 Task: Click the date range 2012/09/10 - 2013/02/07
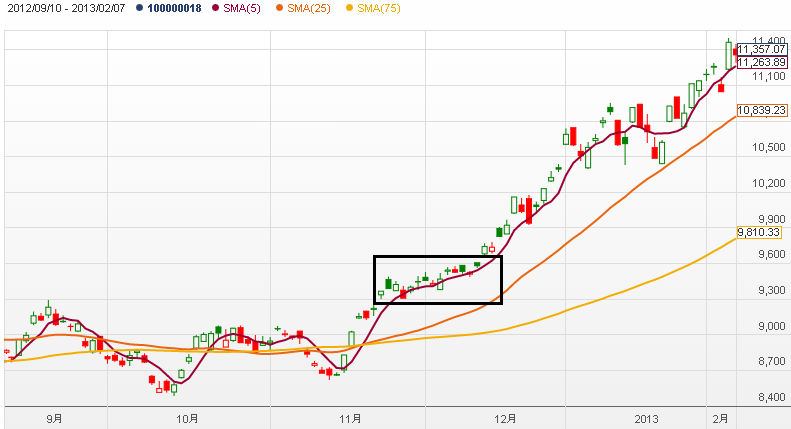pos(66,8)
